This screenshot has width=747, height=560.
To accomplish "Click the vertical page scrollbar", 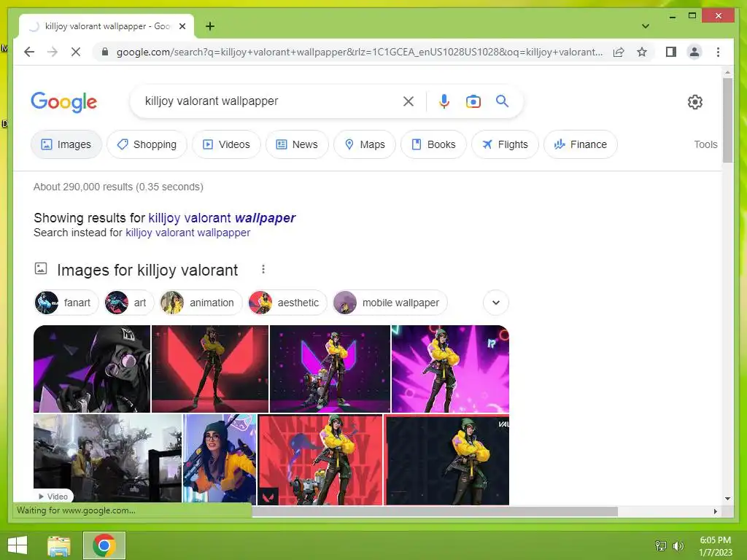I will tap(727, 121).
